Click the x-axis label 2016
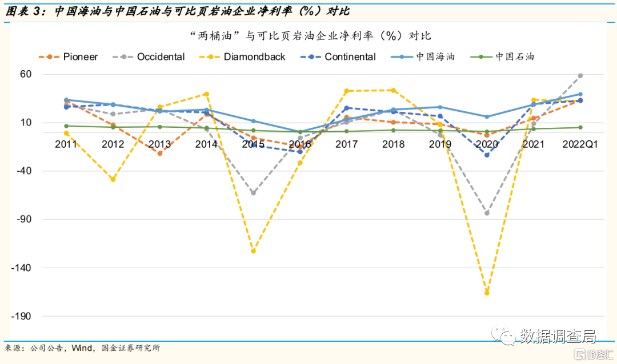Screen dimensions: 617x364 (300, 144)
